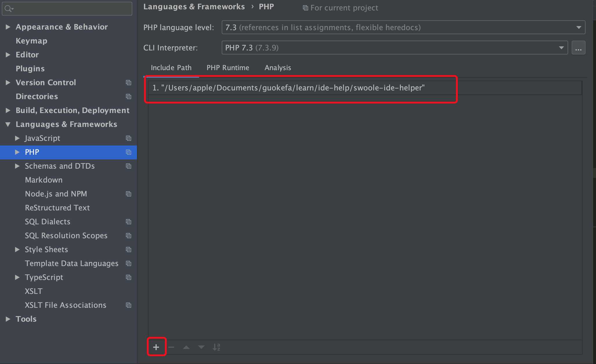Click the ellipsis button for CLI interpreters

click(578, 48)
